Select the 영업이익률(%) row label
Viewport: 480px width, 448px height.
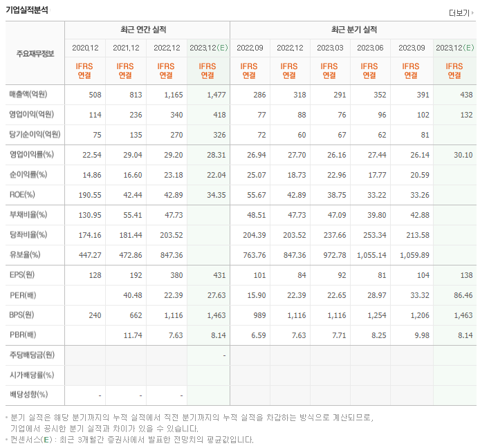(x=32, y=154)
